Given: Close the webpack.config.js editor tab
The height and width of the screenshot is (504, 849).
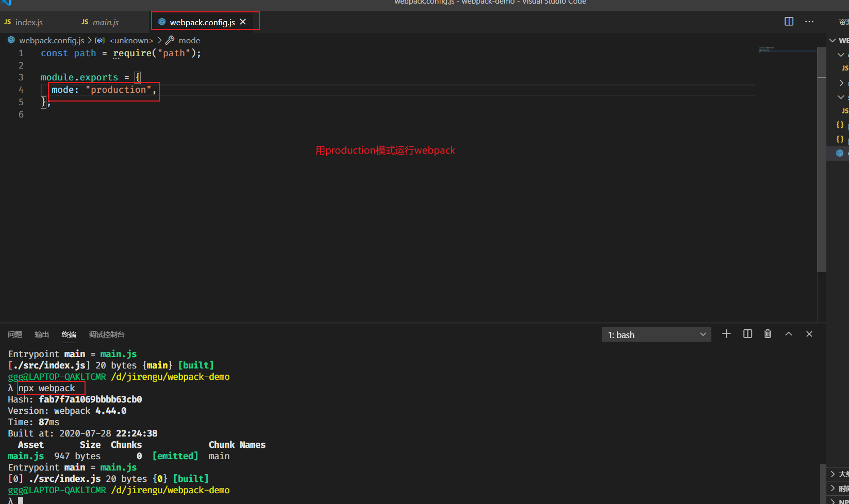Looking at the screenshot, I should coord(243,22).
